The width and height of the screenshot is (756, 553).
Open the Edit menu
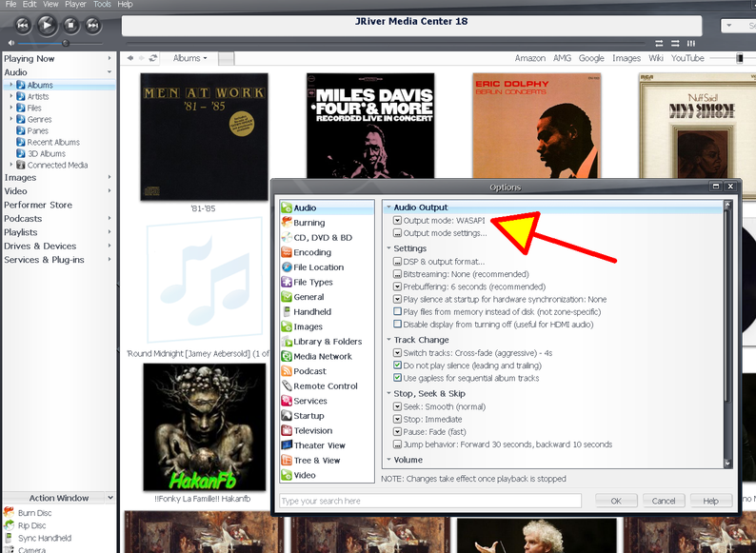coord(30,5)
